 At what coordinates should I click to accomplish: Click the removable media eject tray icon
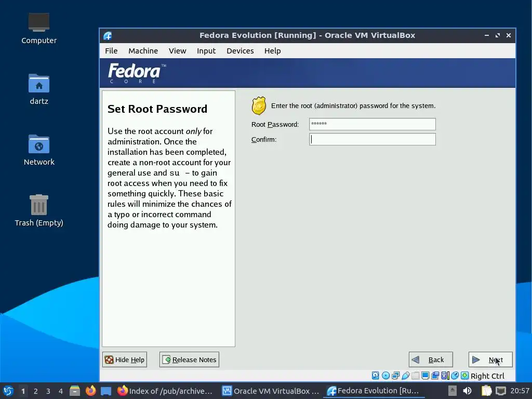pyautogui.click(x=452, y=391)
